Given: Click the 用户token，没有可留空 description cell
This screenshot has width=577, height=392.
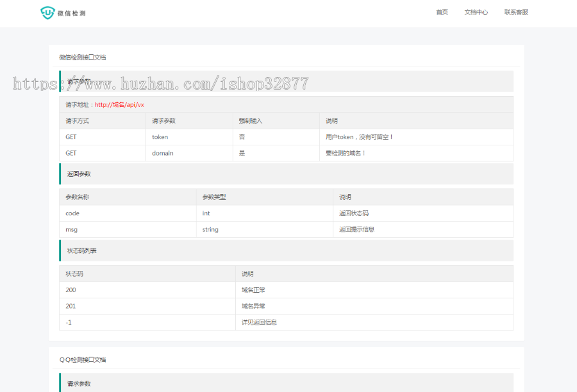Looking at the screenshot, I should pyautogui.click(x=416, y=137).
